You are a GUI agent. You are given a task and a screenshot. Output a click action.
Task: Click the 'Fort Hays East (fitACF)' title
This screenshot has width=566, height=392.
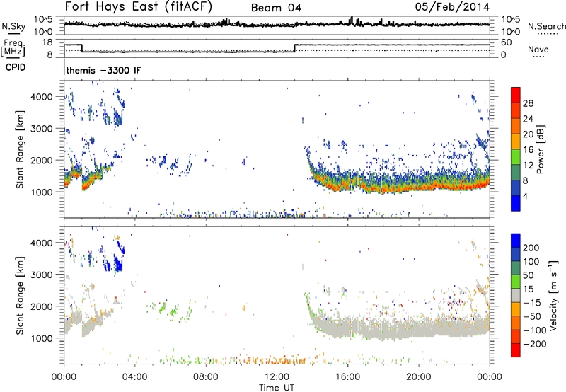(138, 6)
